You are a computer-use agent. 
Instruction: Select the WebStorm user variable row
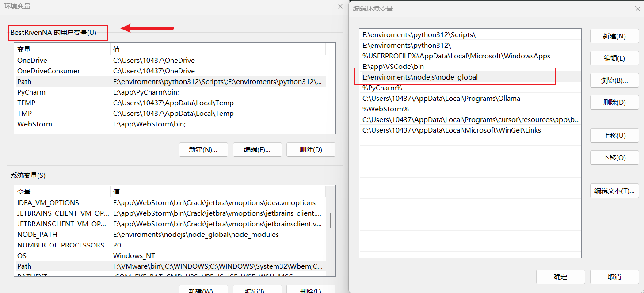point(34,124)
